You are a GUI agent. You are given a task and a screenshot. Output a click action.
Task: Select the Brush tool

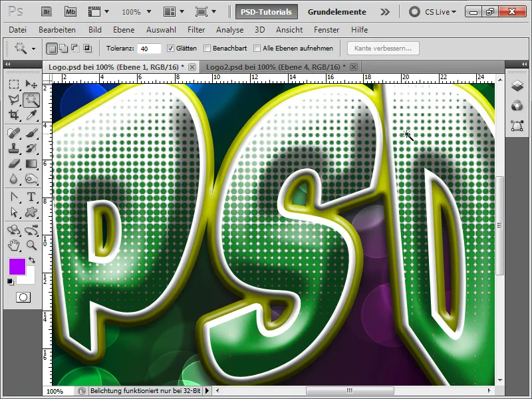(31, 132)
